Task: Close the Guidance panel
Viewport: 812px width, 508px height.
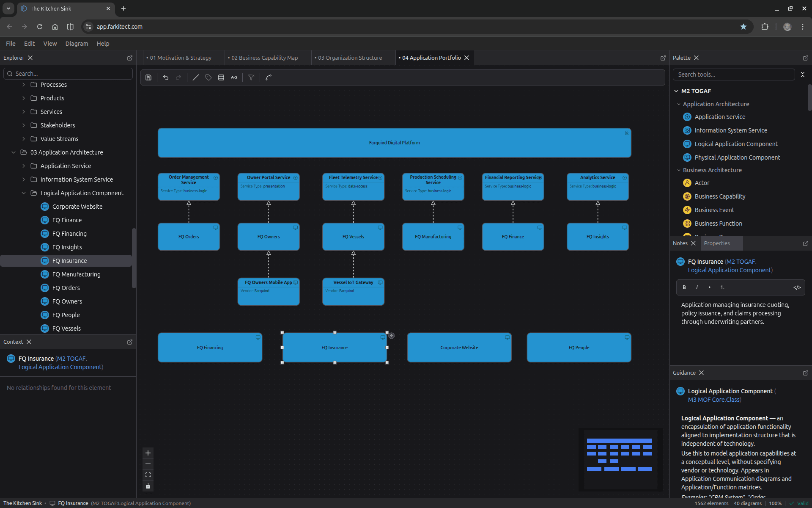Action: click(702, 373)
